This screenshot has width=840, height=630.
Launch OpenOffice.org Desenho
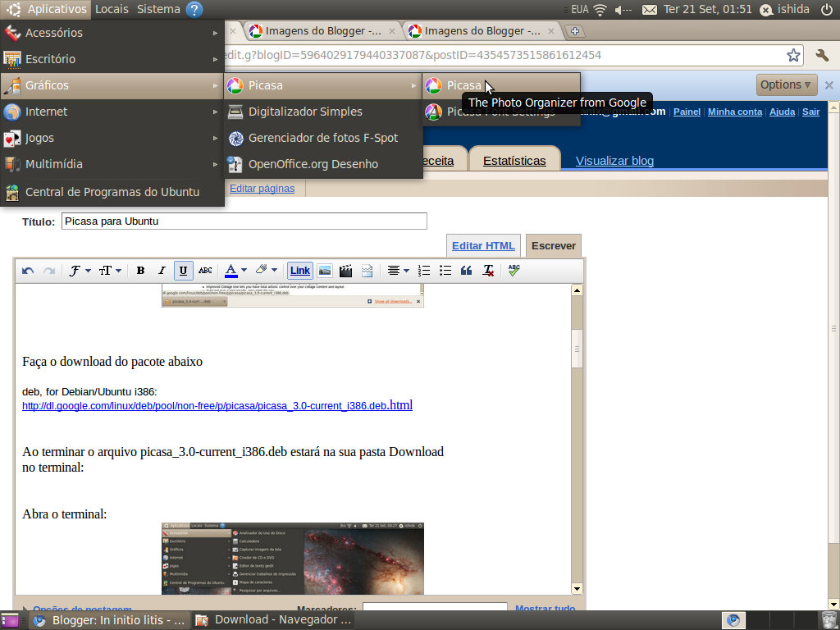point(323,164)
